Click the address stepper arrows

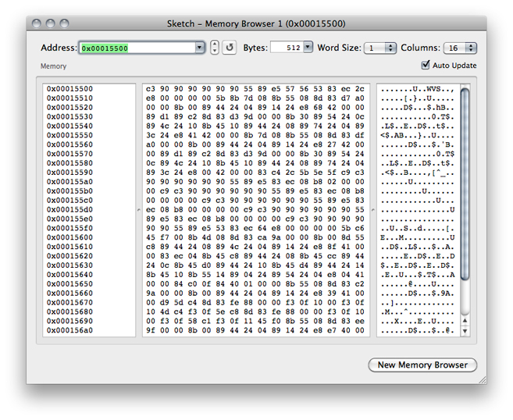(214, 48)
